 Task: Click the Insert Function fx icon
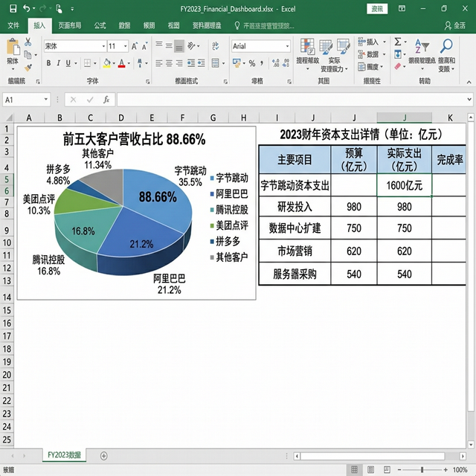[x=106, y=99]
